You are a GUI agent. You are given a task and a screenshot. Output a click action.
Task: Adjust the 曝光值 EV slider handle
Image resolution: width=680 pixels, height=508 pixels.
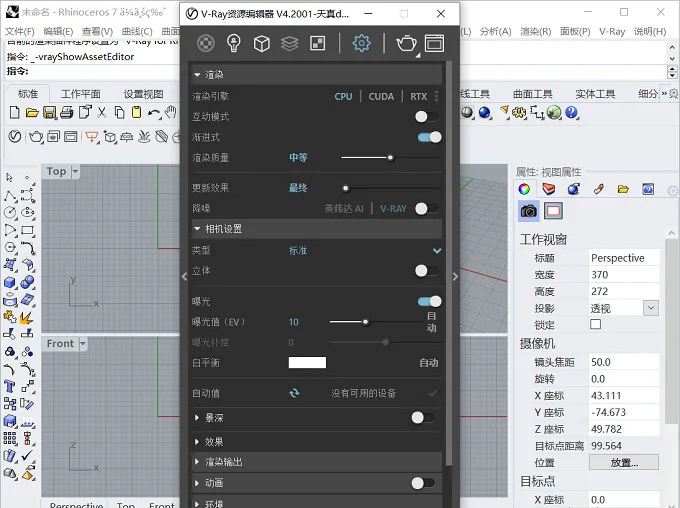[366, 322]
